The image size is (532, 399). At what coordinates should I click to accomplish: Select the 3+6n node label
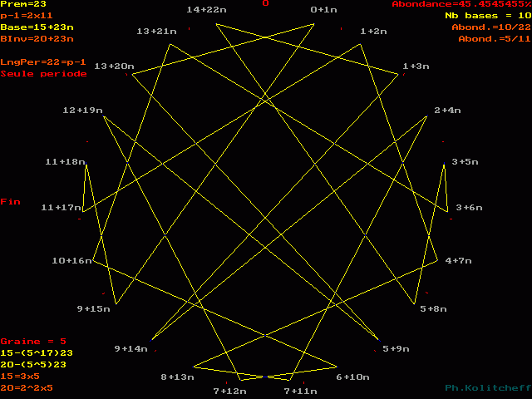point(470,208)
